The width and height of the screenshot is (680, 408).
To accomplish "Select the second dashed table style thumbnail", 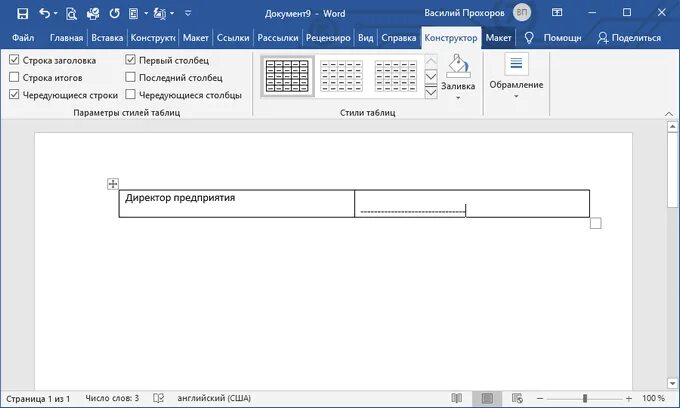I will pos(341,76).
